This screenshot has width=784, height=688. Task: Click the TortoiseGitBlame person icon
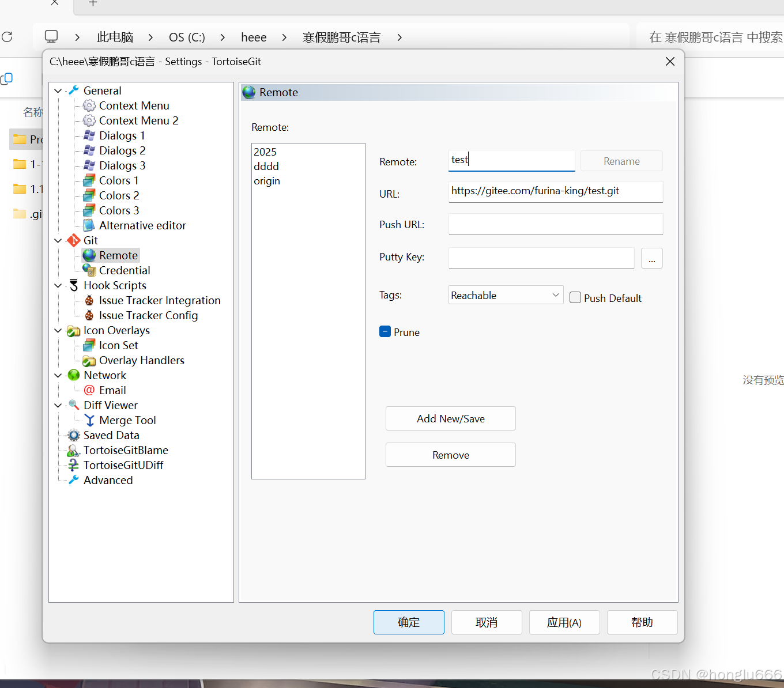point(74,450)
